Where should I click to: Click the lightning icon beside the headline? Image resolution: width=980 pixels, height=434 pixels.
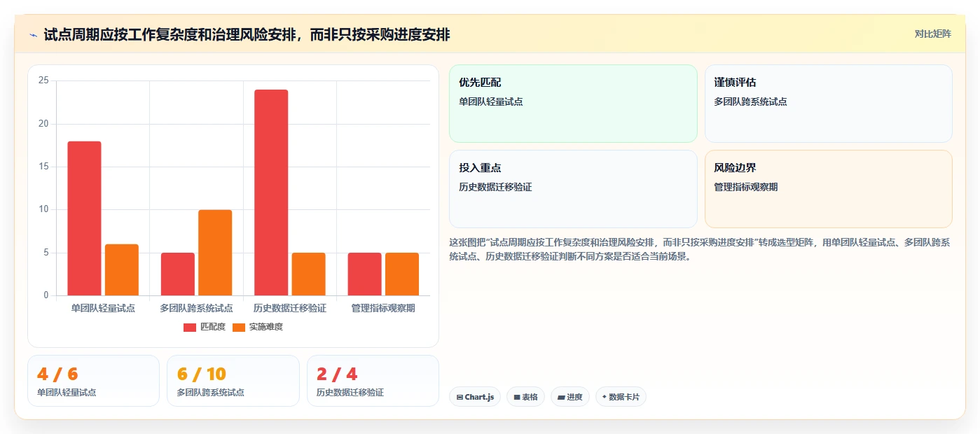[x=33, y=35]
